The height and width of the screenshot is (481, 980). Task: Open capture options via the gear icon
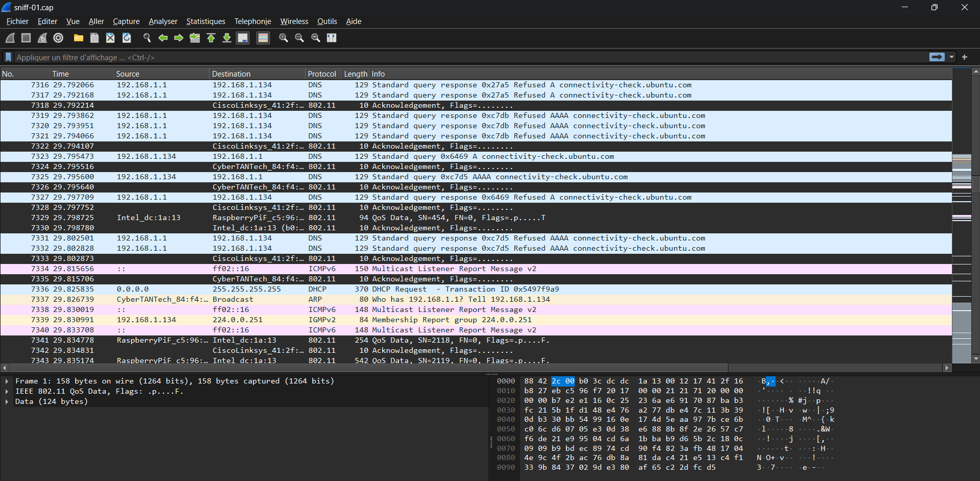click(58, 38)
